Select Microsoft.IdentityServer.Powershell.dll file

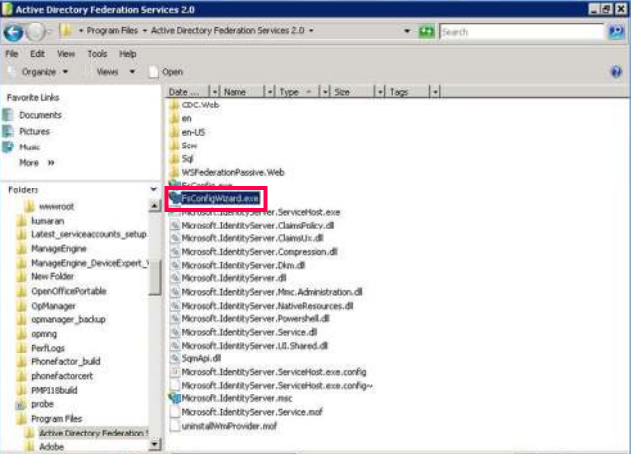(256, 319)
